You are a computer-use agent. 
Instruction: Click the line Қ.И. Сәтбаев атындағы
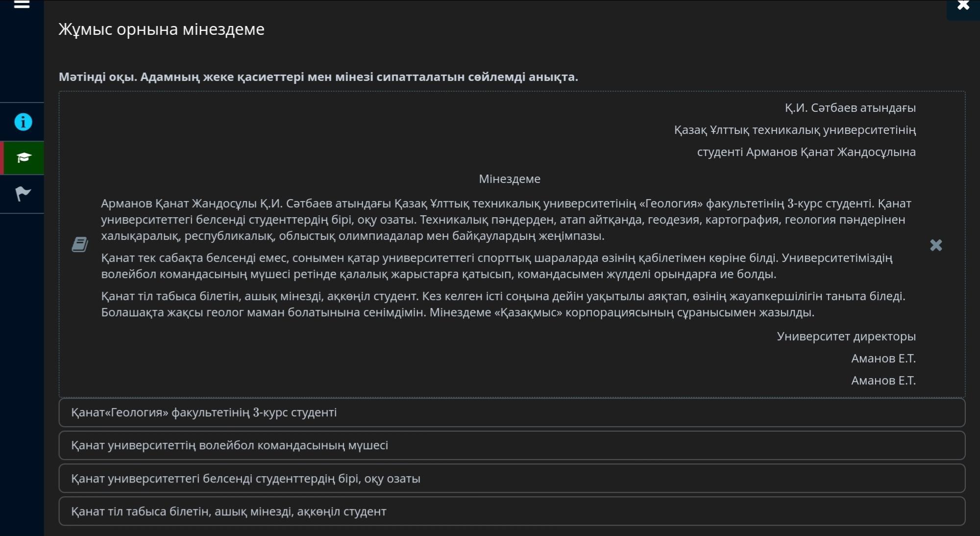point(850,108)
